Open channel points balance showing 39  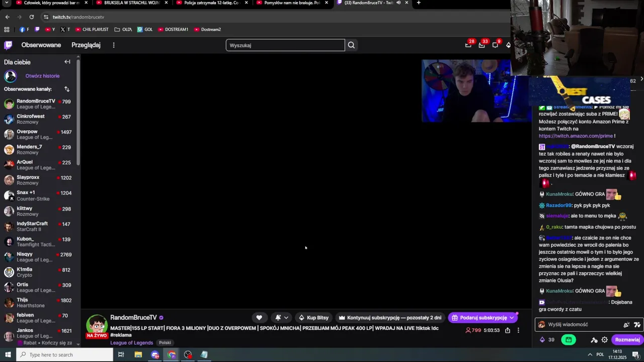pos(547,340)
